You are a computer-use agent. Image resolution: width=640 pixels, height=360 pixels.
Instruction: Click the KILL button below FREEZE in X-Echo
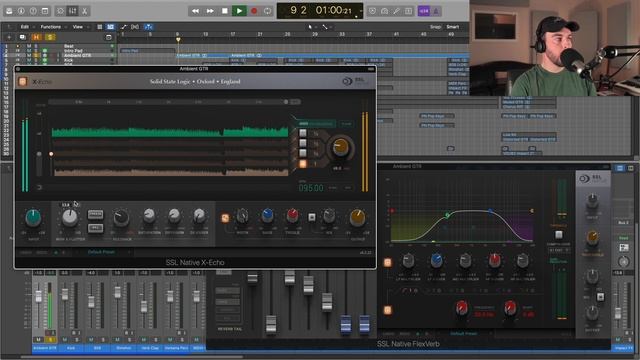coord(96,228)
